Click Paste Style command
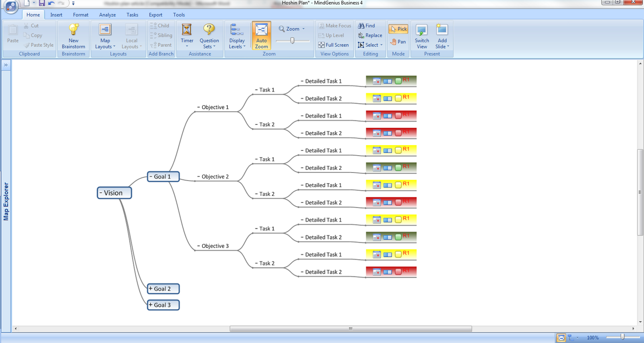 coord(38,45)
